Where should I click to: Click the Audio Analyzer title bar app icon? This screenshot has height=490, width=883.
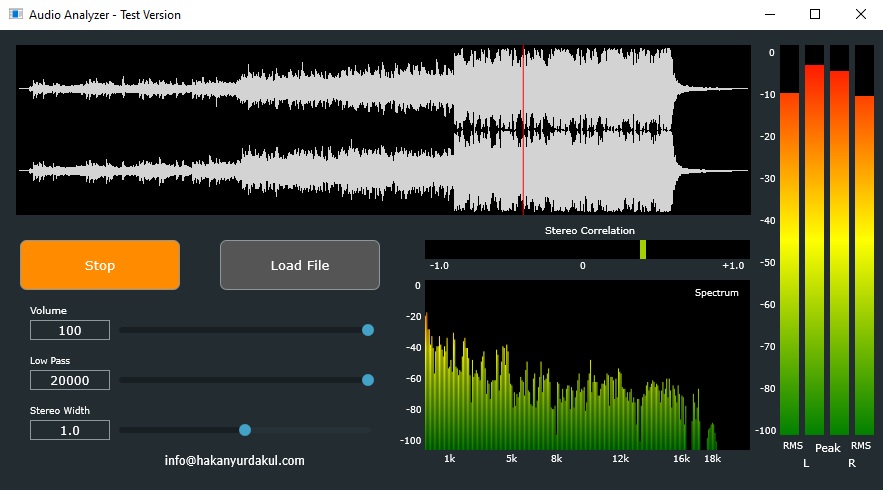tap(16, 15)
